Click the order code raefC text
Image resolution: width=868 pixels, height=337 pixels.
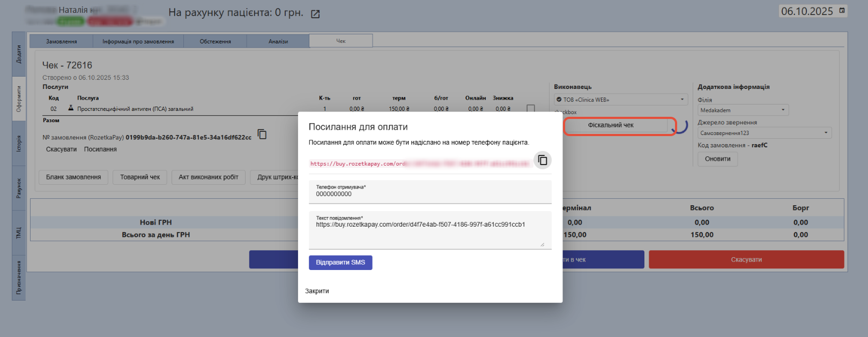(760, 145)
